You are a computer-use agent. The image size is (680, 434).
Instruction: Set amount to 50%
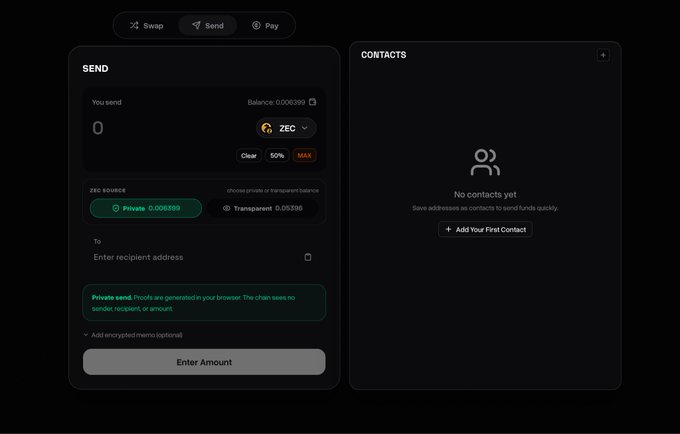pyautogui.click(x=277, y=156)
